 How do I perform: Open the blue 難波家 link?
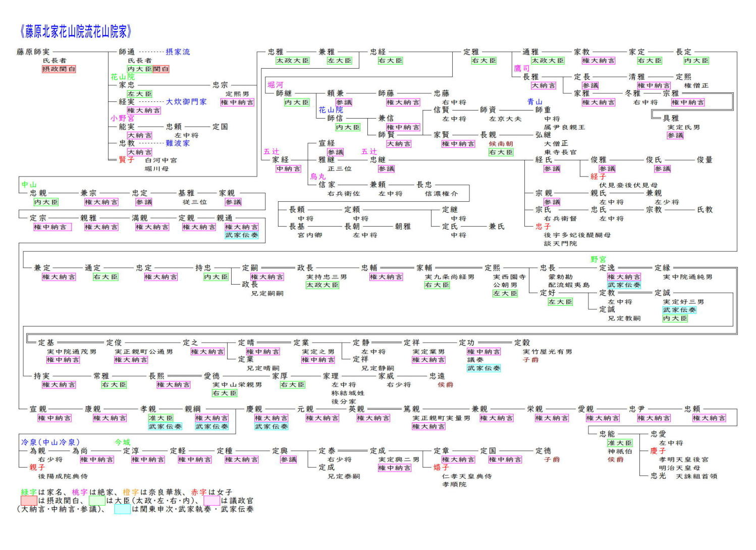178,143
